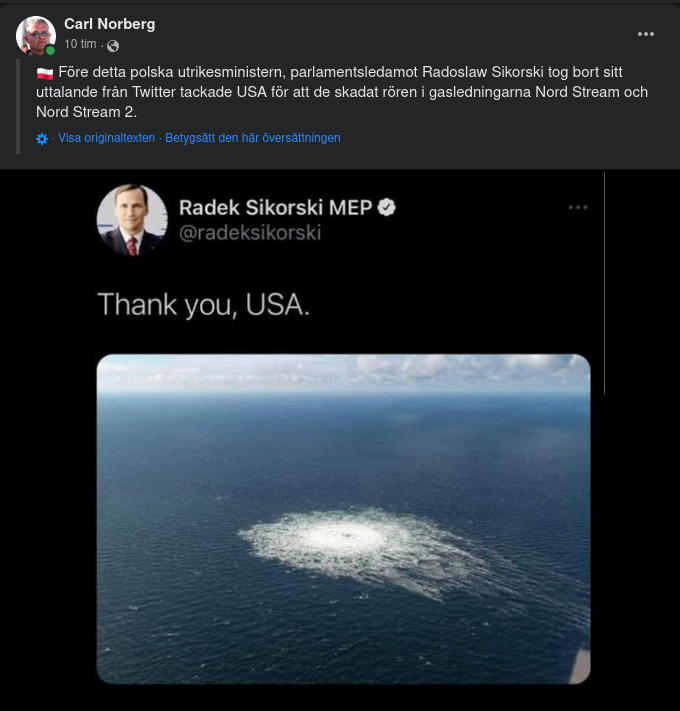
Task: Click the white vertical line beside tweet header
Action: [x=605, y=282]
